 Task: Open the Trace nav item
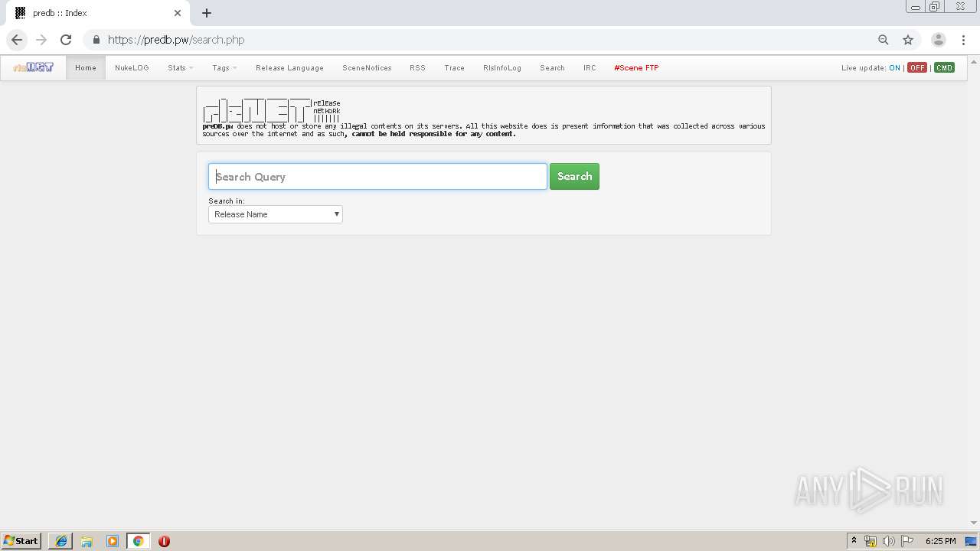click(454, 68)
